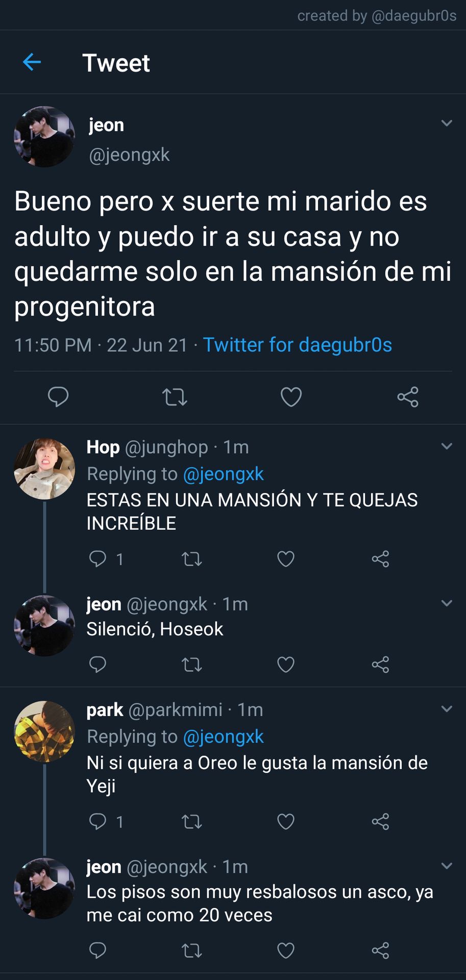
Task: Retweet Hop's reply tweet
Action: [192, 559]
